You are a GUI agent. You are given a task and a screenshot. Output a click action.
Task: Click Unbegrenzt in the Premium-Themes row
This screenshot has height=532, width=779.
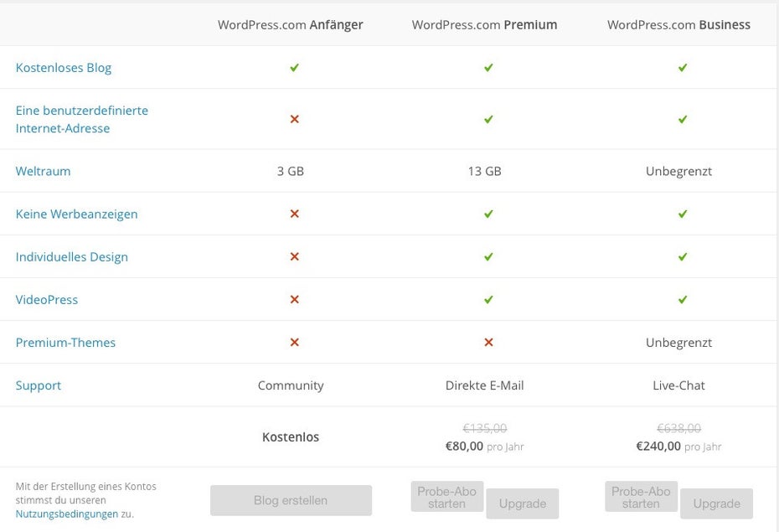tap(678, 343)
